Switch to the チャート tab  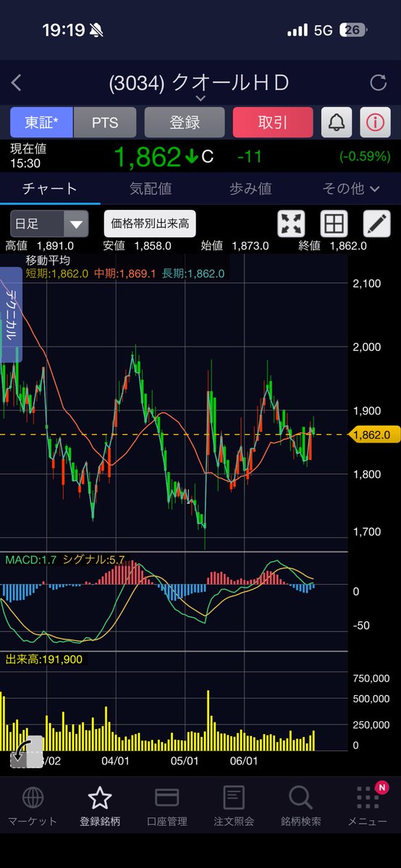(49, 189)
